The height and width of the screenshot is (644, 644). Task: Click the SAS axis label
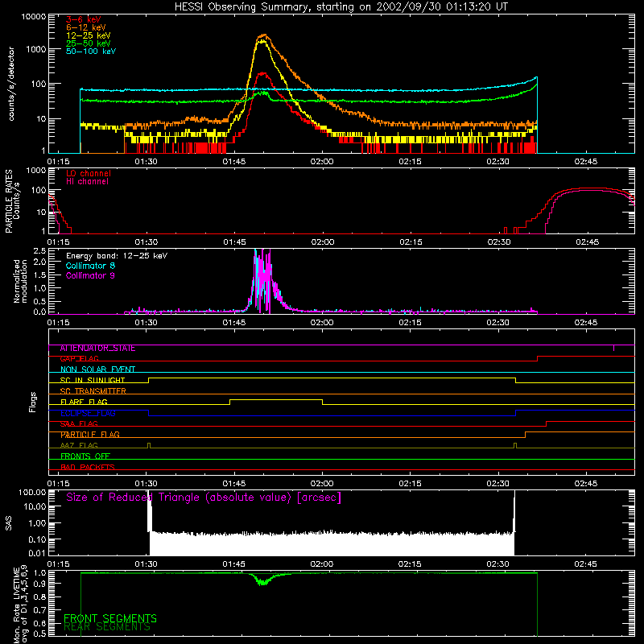9,523
